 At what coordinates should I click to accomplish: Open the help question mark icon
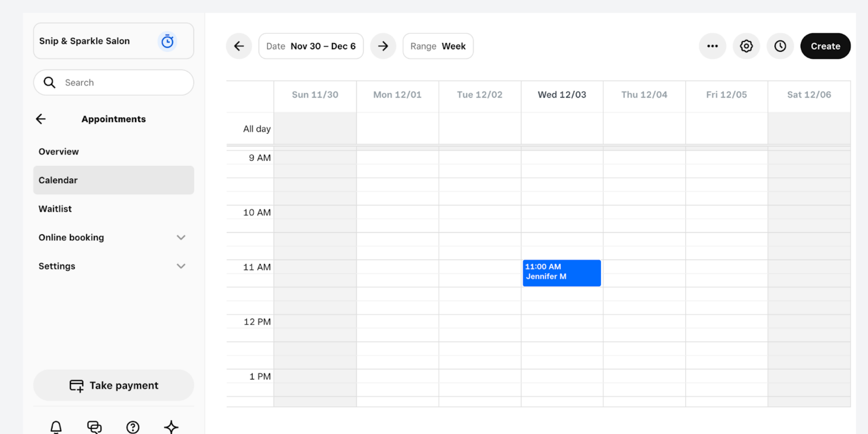tap(133, 427)
